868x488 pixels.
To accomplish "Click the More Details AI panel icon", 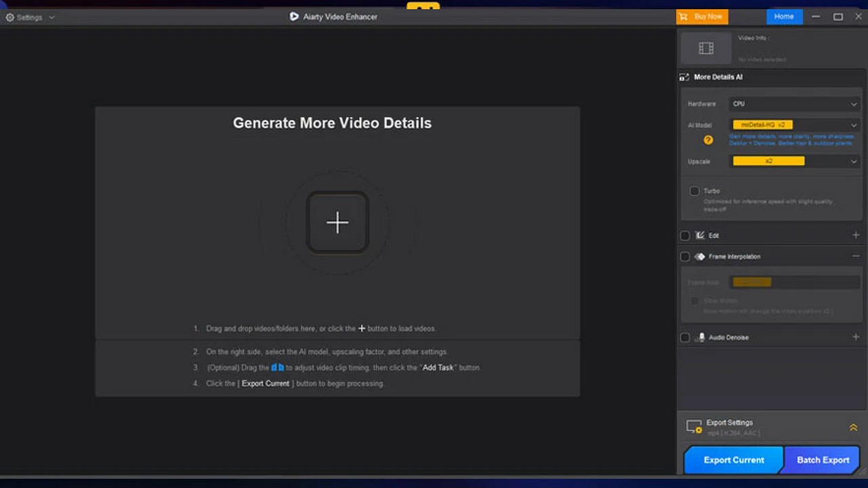I will (x=684, y=77).
